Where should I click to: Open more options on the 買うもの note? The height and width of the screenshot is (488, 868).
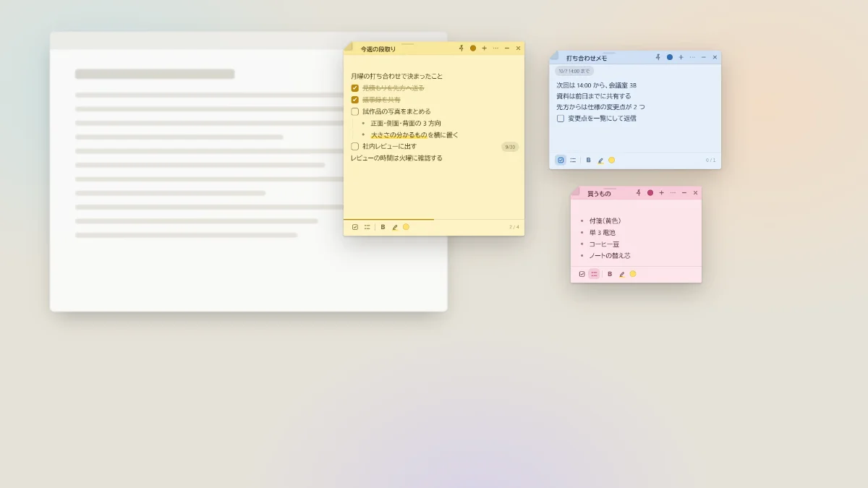coord(673,193)
